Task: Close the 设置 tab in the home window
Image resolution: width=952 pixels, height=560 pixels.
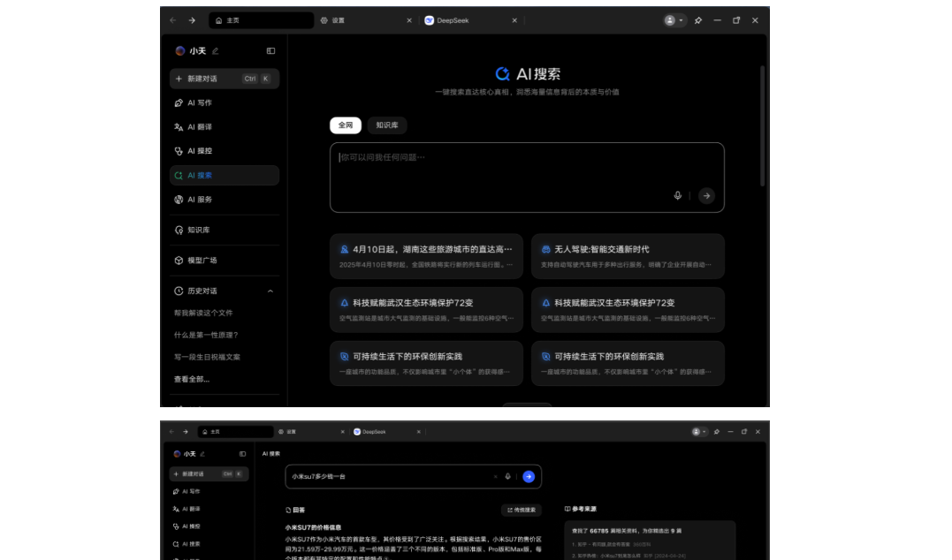Action: point(409,20)
